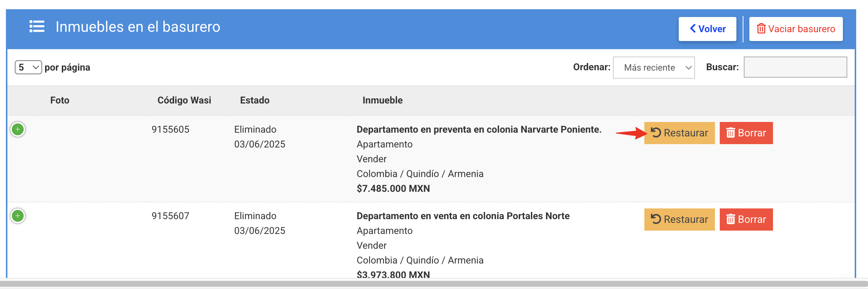Viewport: 868px width, 289px height.
Task: Click Vaciar basurero to empty trash
Action: (x=796, y=29)
